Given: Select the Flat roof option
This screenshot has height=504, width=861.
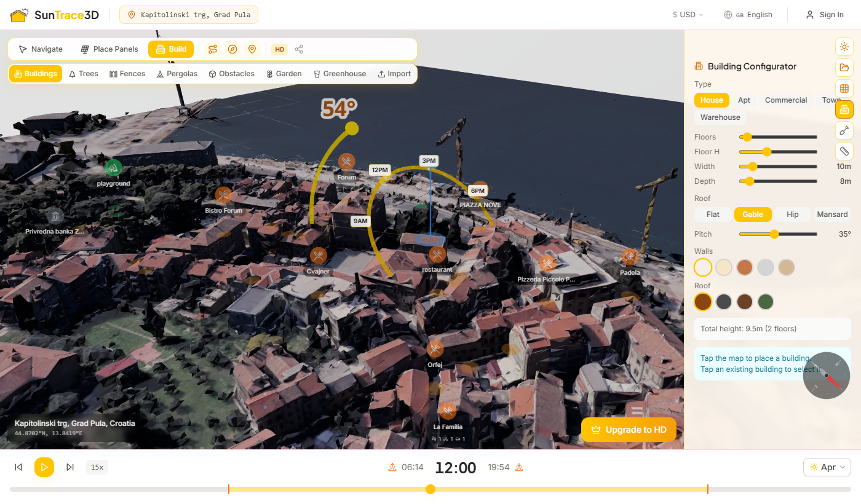Looking at the screenshot, I should point(713,215).
